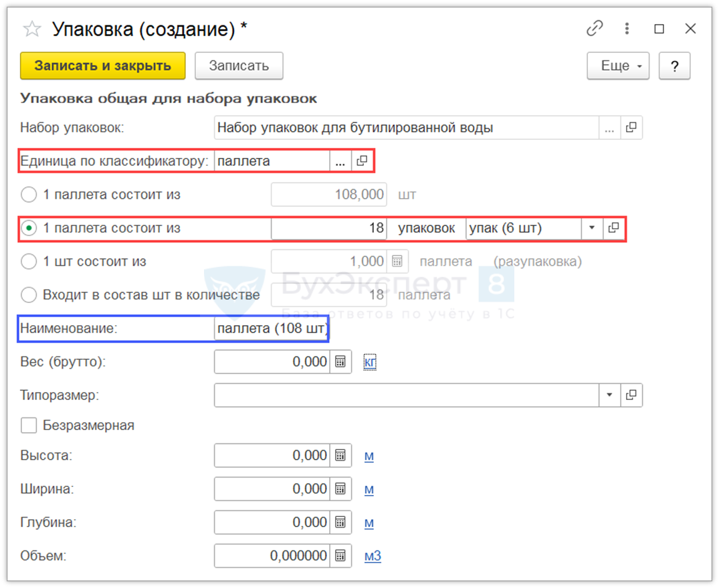Select the "1 паллета состоит из" шт radio option
The width and height of the screenshot is (719, 588).
pos(29,195)
